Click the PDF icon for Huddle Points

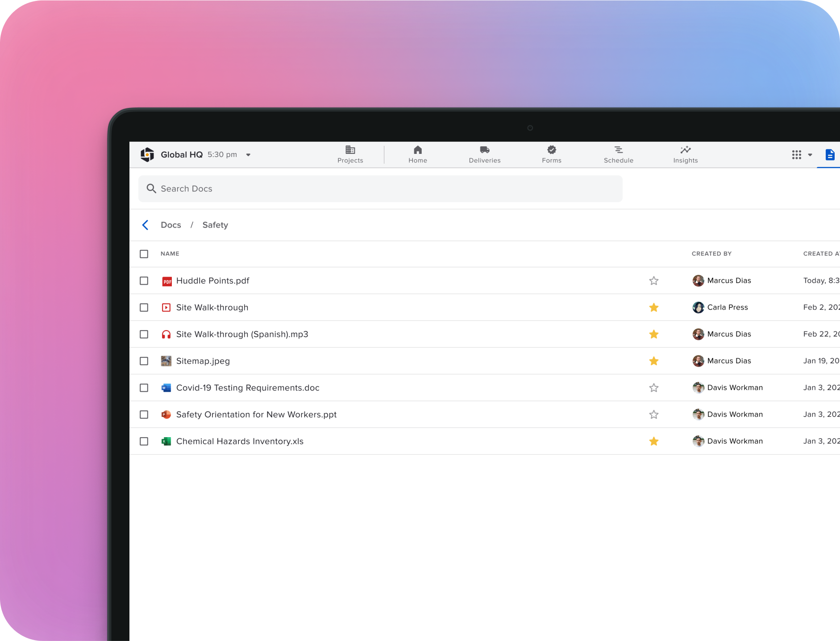tap(166, 281)
